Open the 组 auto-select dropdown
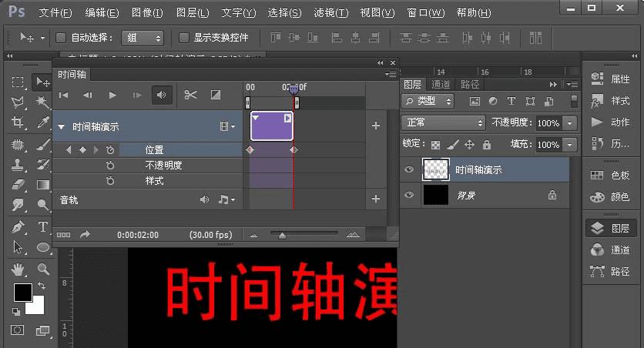Screen dimensions: 644x348 click(x=143, y=38)
